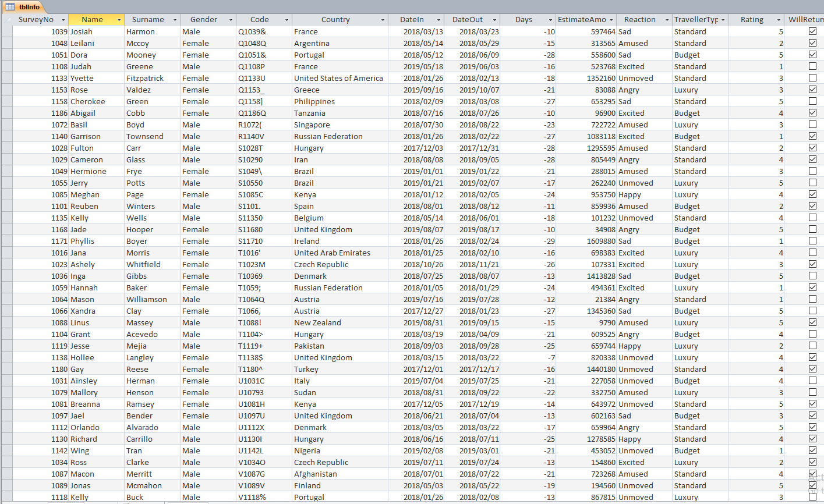Uncheck WillReturn for Gay Reese
Image resolution: width=824 pixels, height=504 pixels.
812,368
